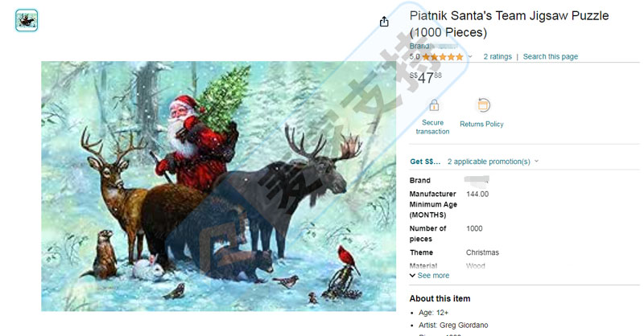The image size is (644, 336).
Task: Click Search this page link
Action: (x=551, y=56)
